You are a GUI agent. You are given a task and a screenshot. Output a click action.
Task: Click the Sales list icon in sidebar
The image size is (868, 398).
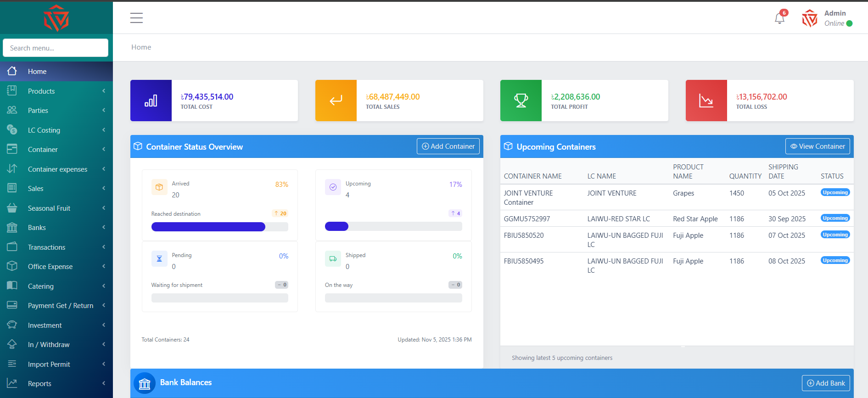pos(12,188)
